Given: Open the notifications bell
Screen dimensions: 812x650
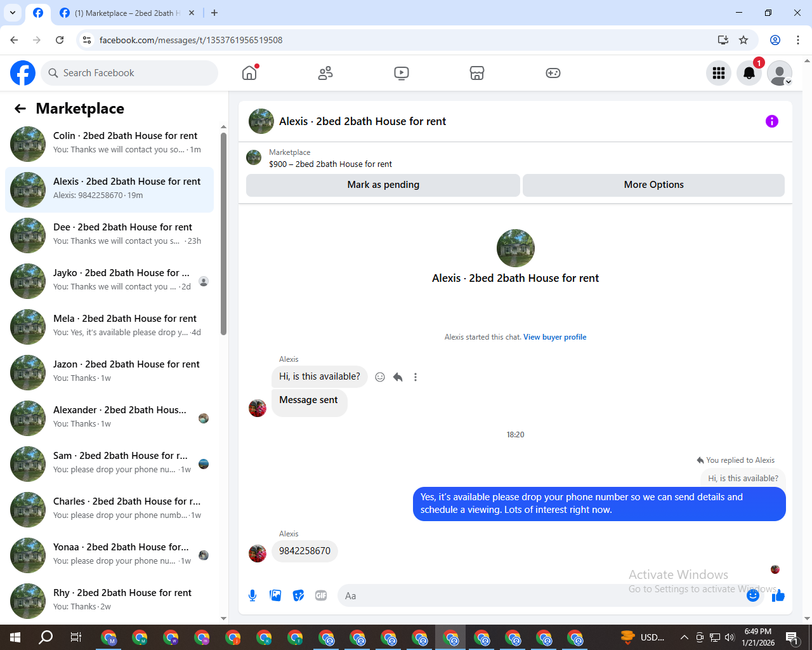Looking at the screenshot, I should (x=749, y=73).
